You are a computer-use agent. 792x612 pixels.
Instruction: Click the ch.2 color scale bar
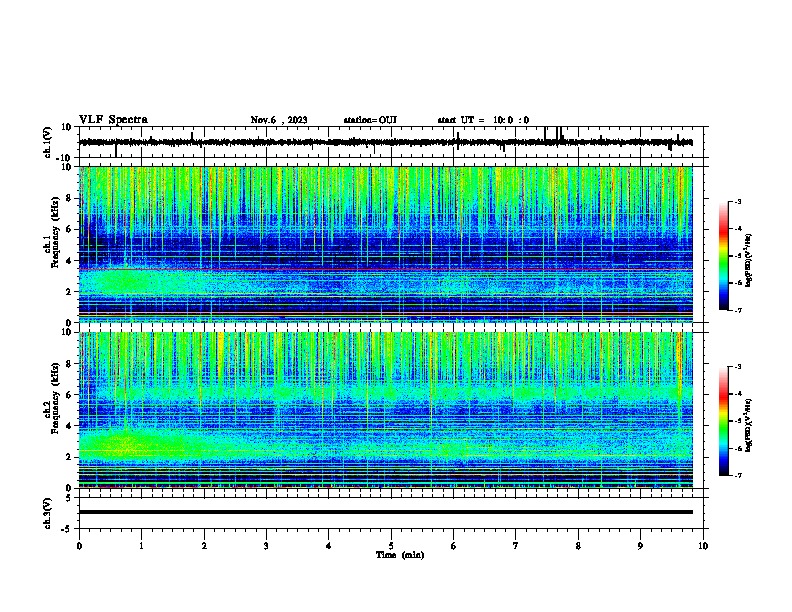click(724, 421)
